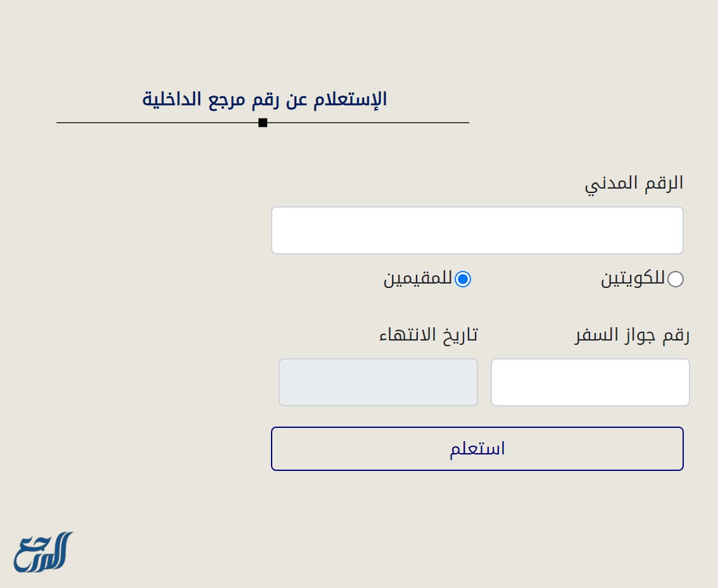The width and height of the screenshot is (718, 588).
Task: Switch residency type to Kuwaitis option
Action: coord(676,278)
